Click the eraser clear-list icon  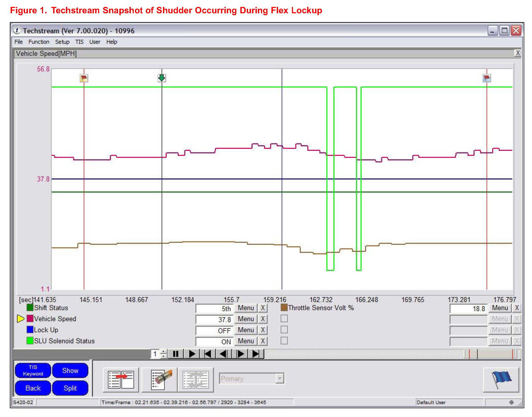(x=159, y=380)
